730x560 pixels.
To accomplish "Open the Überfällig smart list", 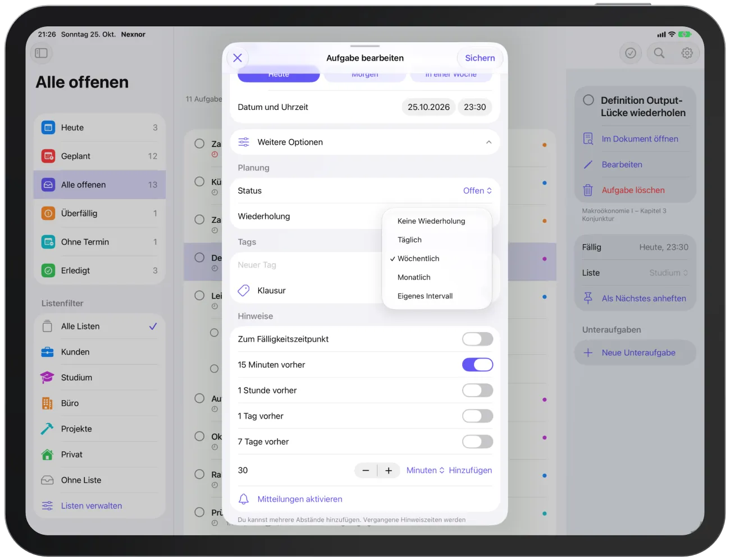I will point(99,213).
